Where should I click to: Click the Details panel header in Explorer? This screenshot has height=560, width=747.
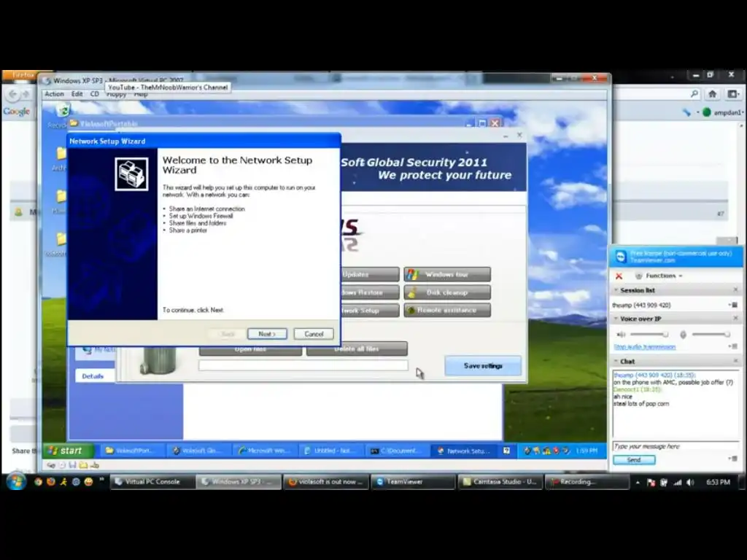pos(94,376)
